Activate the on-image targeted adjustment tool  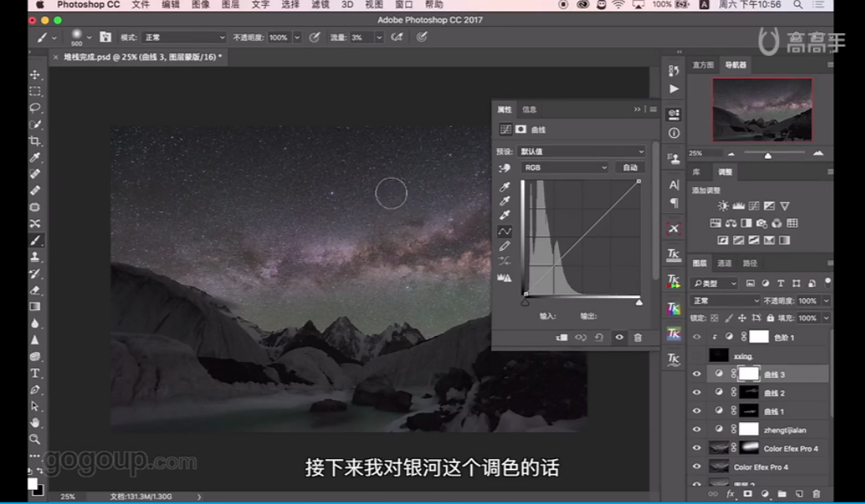click(x=504, y=168)
